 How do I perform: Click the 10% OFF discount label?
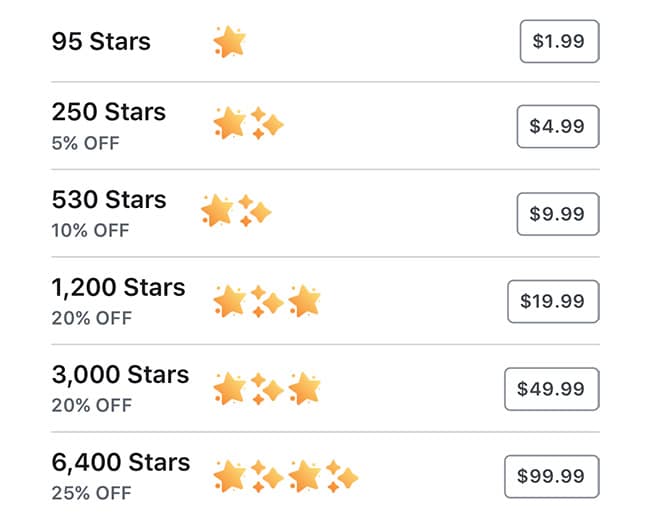[x=91, y=230]
